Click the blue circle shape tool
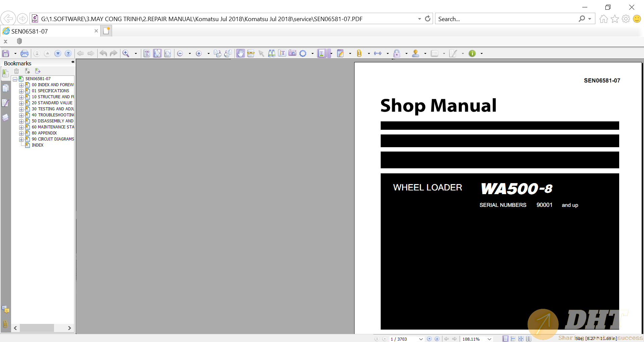The height and width of the screenshot is (342, 644). point(303,53)
